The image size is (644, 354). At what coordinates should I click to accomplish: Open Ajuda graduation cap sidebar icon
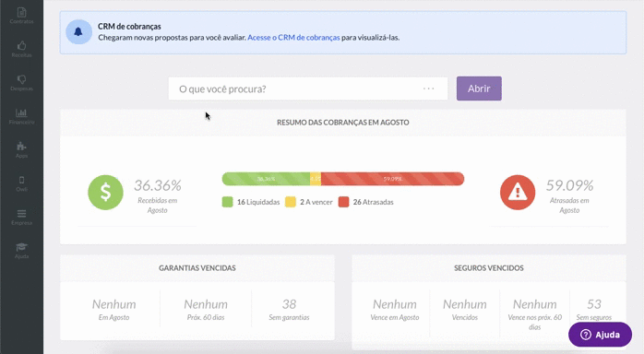(21, 250)
